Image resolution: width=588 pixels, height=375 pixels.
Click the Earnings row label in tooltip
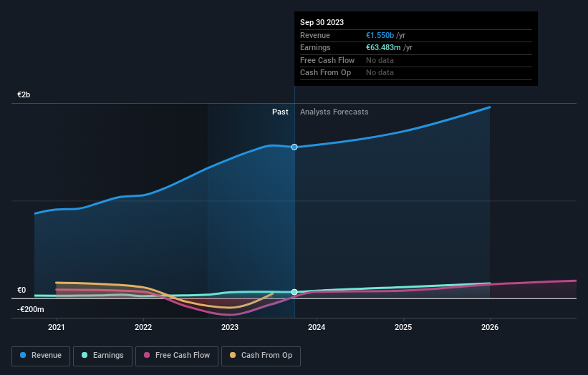point(315,47)
